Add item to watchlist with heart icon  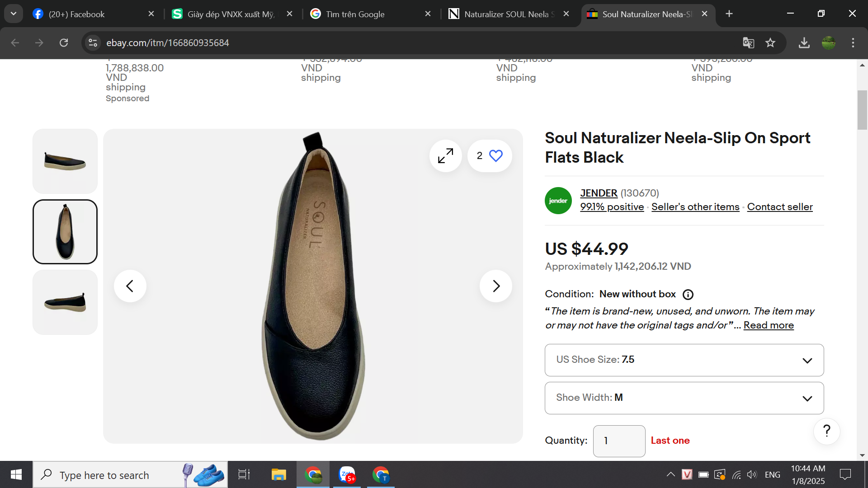tap(495, 156)
